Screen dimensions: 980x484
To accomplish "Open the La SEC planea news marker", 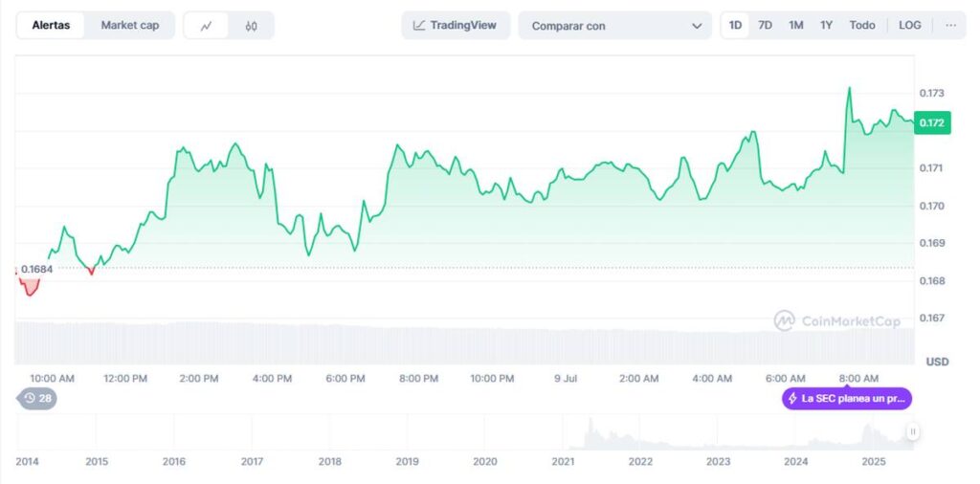I will click(847, 399).
